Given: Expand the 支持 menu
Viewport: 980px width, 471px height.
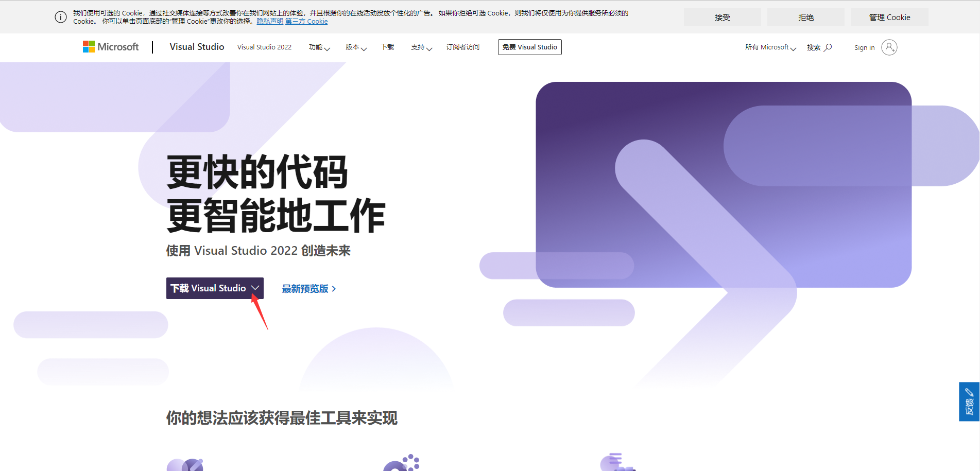Looking at the screenshot, I should pos(421,47).
